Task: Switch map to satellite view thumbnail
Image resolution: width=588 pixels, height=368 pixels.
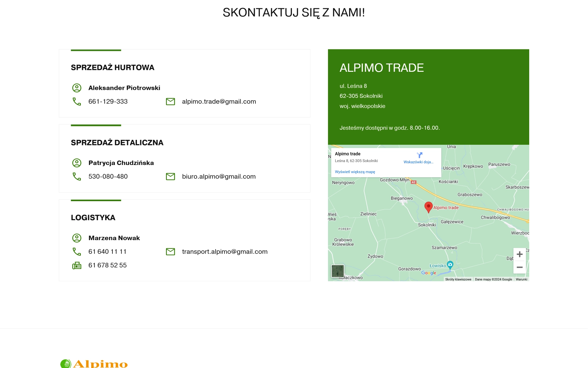Action: 338,271
